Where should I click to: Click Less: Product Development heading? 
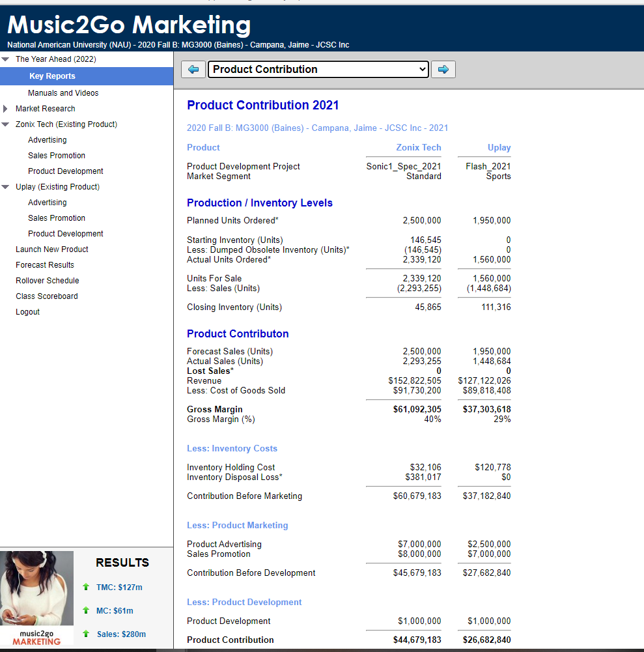point(244,602)
